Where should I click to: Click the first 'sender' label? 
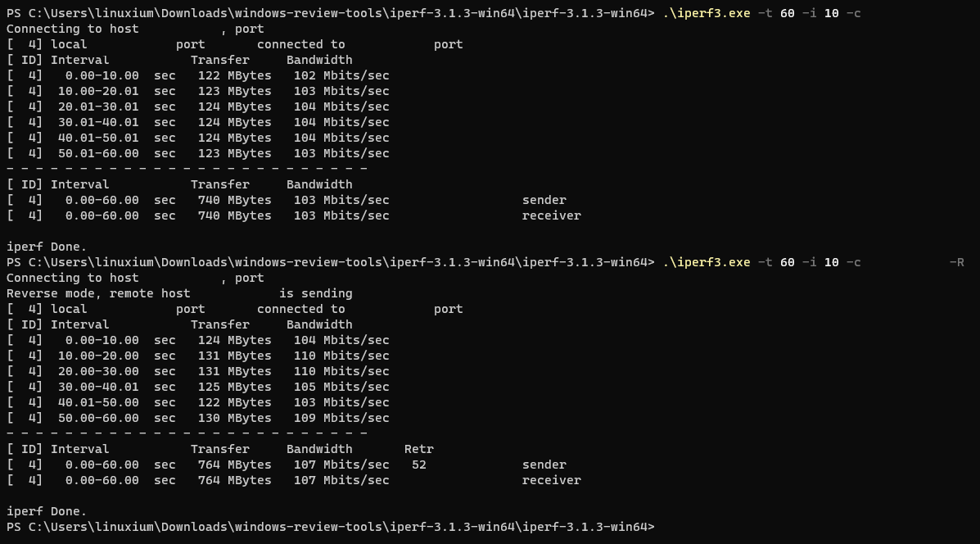click(544, 200)
